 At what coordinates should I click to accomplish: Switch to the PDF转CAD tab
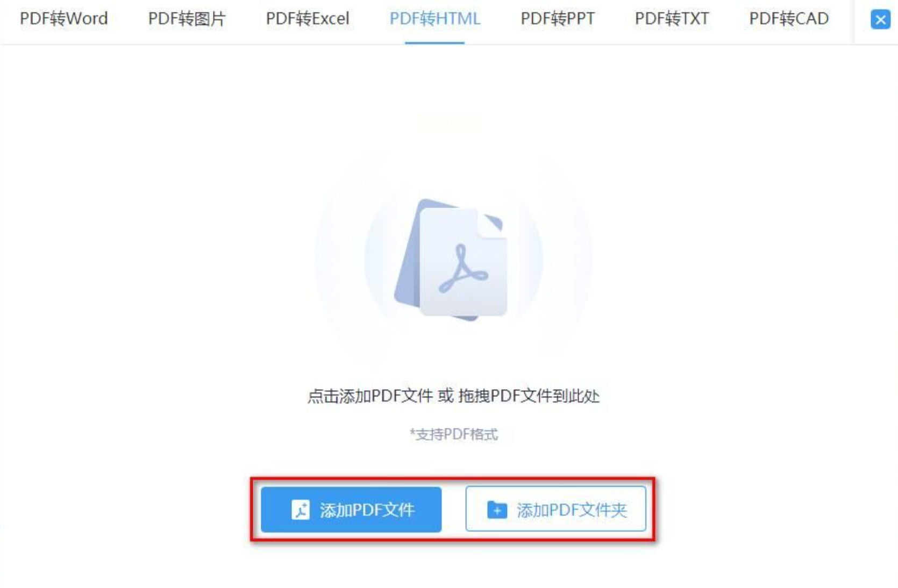tap(789, 19)
